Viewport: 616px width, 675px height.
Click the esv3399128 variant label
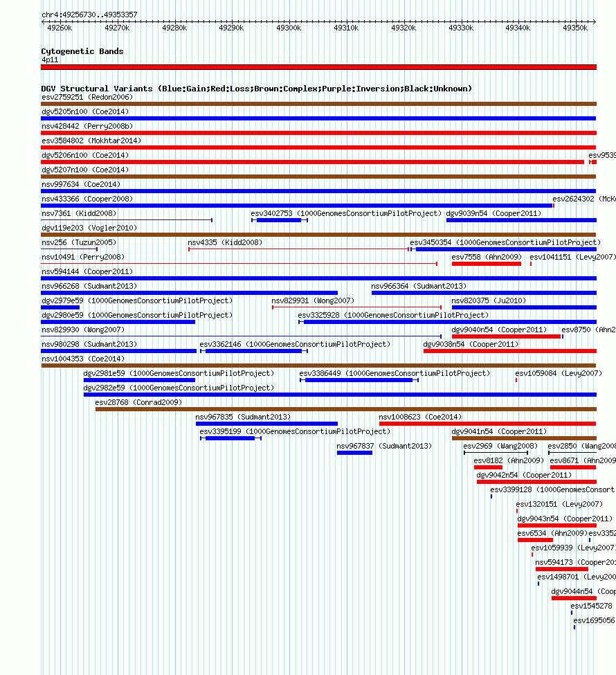tap(553, 490)
